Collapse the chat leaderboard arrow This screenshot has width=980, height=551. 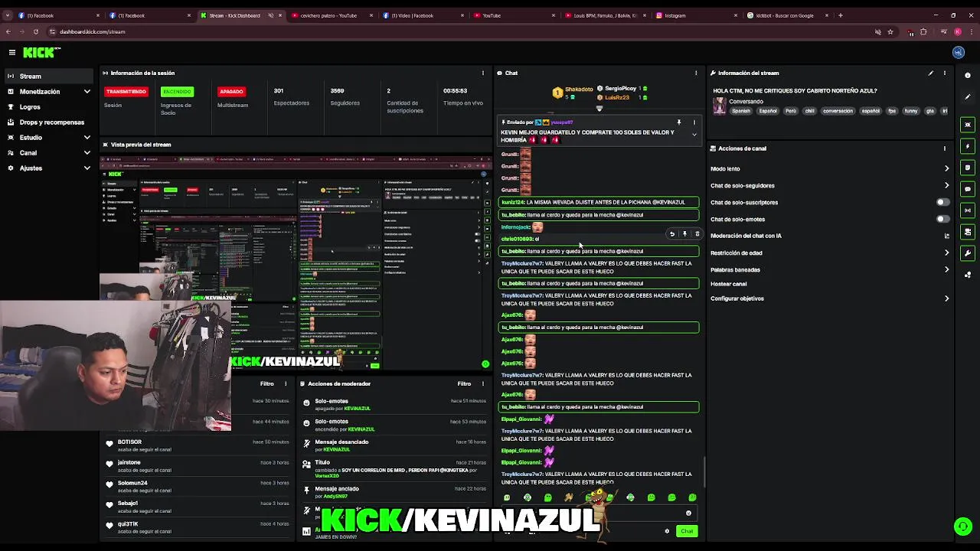click(x=599, y=109)
